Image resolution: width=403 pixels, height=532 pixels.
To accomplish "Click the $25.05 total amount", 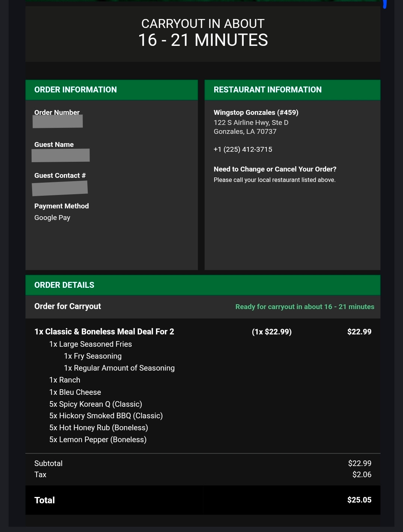I will click(x=359, y=500).
